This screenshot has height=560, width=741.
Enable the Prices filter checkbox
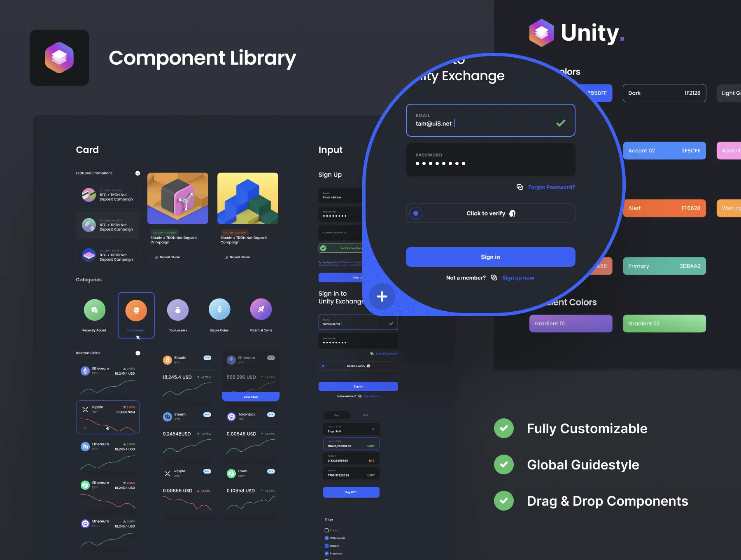[x=326, y=530]
